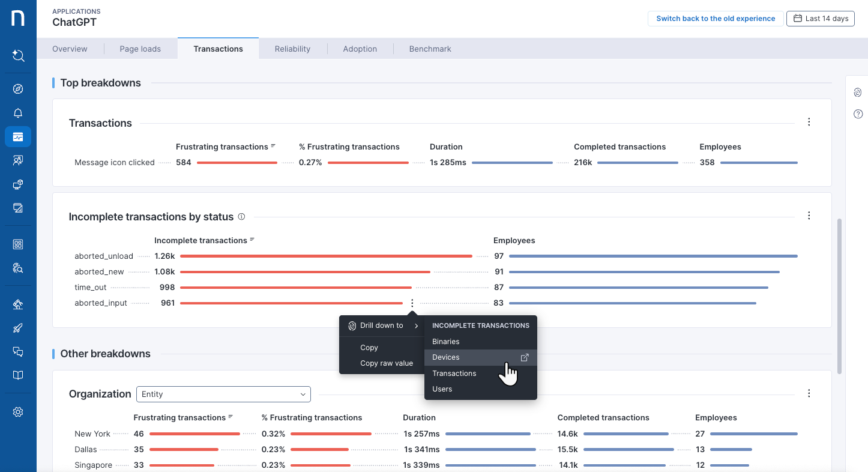The width and height of the screenshot is (868, 472).
Task: Open the three-dot menu on Organization card
Action: (809, 394)
